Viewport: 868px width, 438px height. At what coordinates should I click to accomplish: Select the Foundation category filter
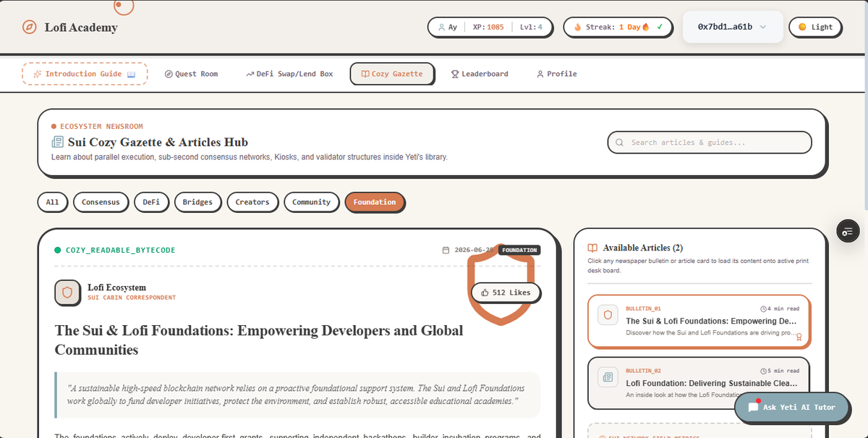(x=375, y=202)
